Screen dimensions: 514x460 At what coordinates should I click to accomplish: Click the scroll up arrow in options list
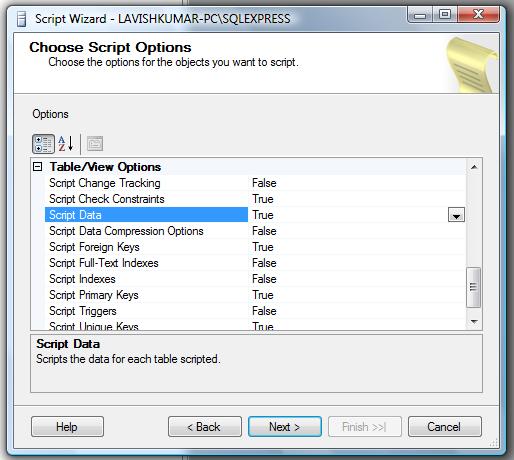coord(474,167)
